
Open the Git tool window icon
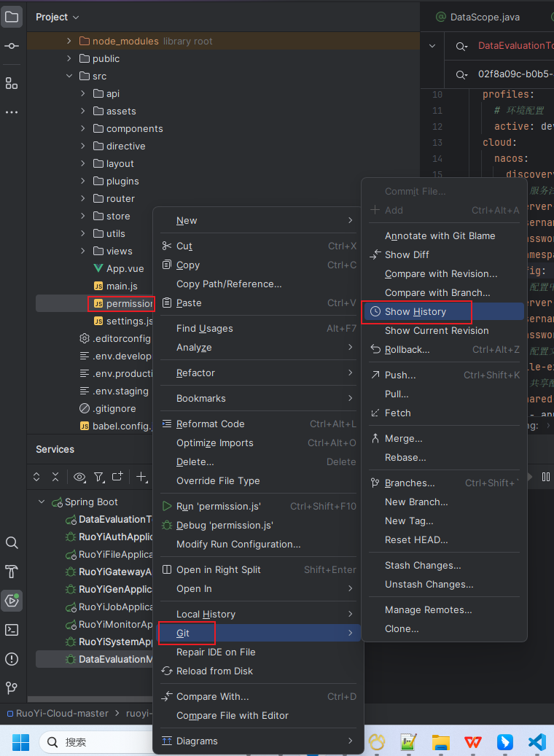[x=12, y=687]
